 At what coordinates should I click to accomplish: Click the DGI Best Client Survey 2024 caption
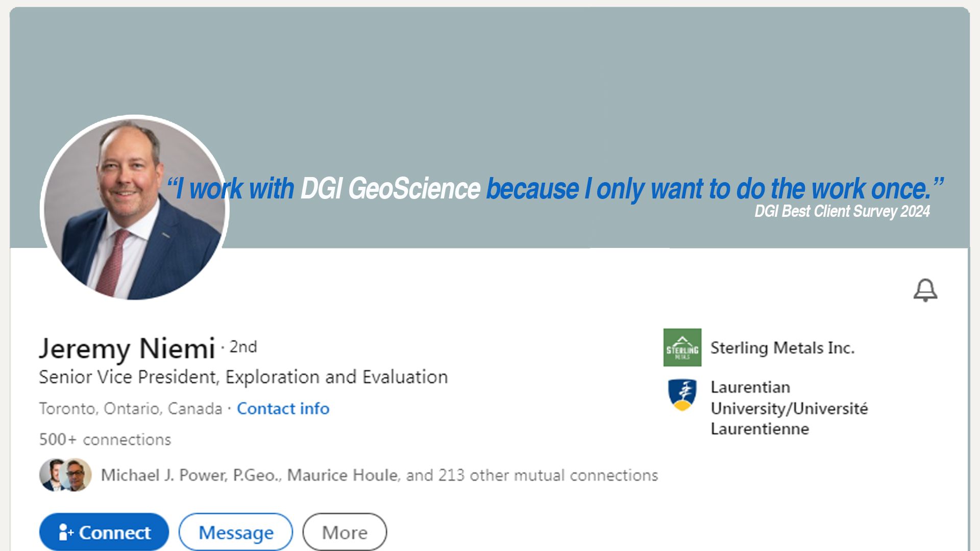842,211
